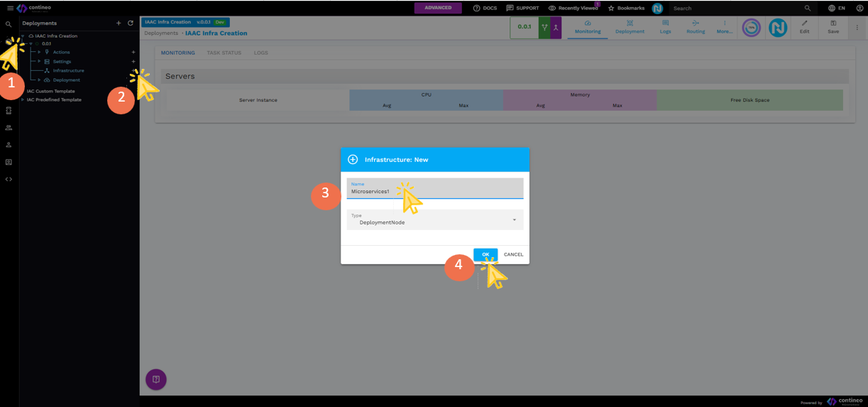This screenshot has width=868, height=407.
Task: Click plus icon next to Actions
Action: [133, 52]
